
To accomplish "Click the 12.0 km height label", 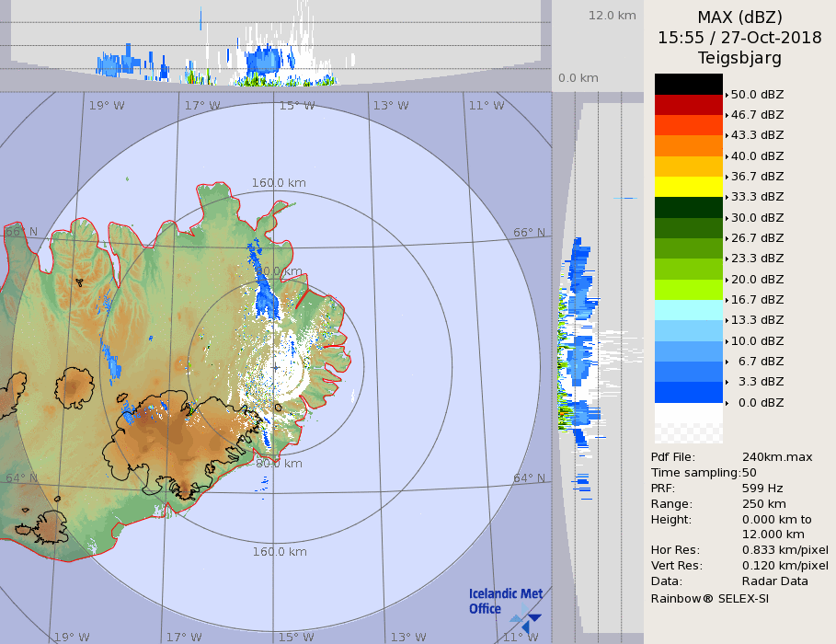I will pyautogui.click(x=612, y=16).
